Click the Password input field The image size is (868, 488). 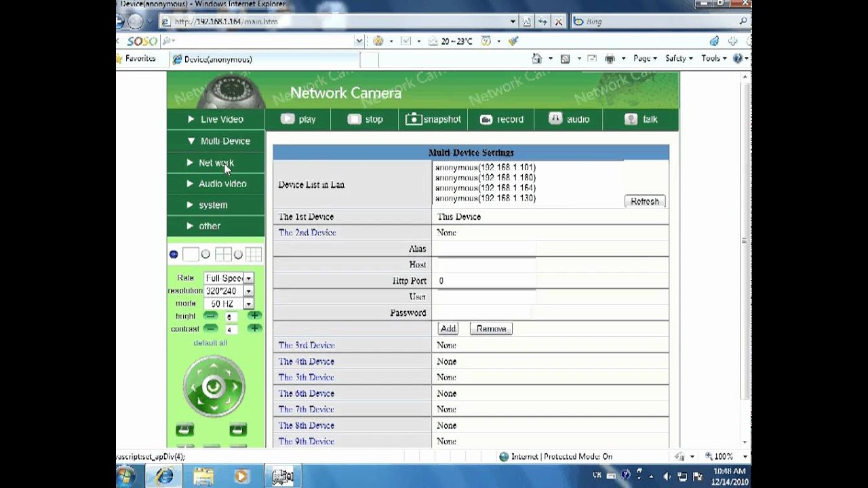[x=483, y=312]
